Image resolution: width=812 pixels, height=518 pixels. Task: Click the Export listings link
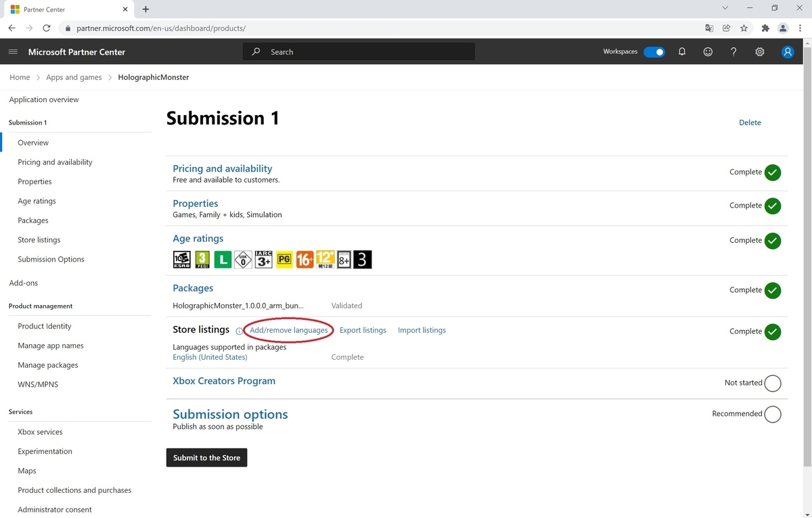coord(363,331)
